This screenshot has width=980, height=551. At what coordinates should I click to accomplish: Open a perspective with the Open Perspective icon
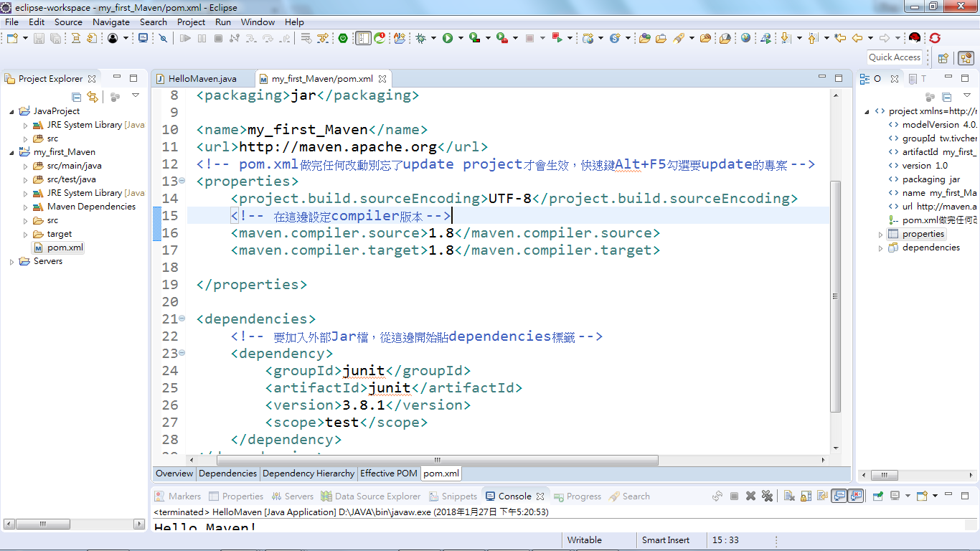click(x=943, y=57)
